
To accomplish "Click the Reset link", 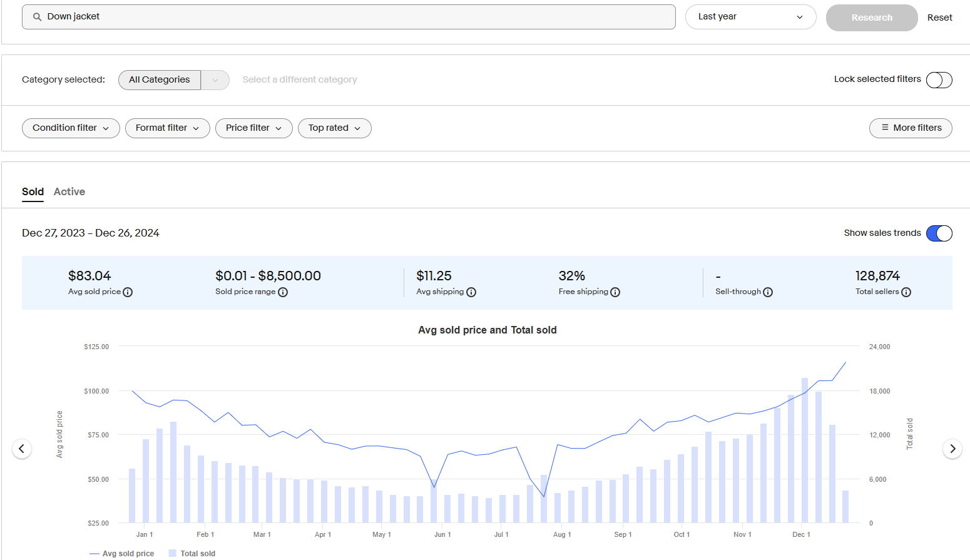I will click(x=939, y=18).
